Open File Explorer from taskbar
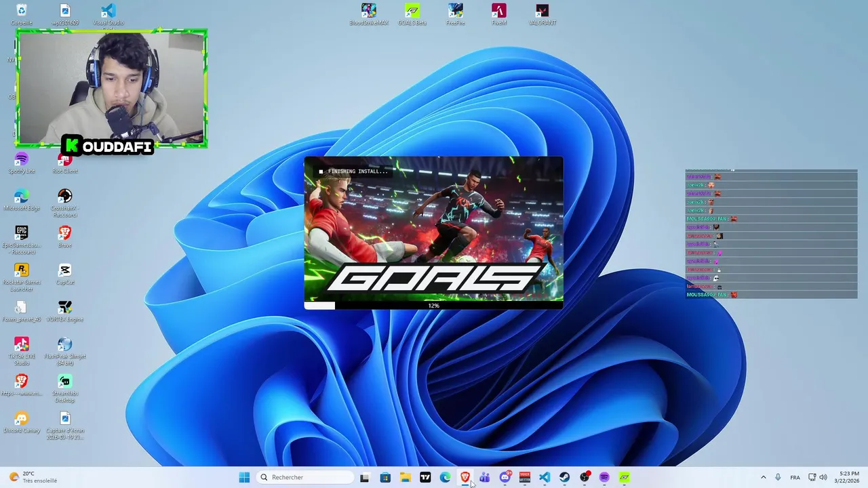868x488 pixels. tap(405, 477)
